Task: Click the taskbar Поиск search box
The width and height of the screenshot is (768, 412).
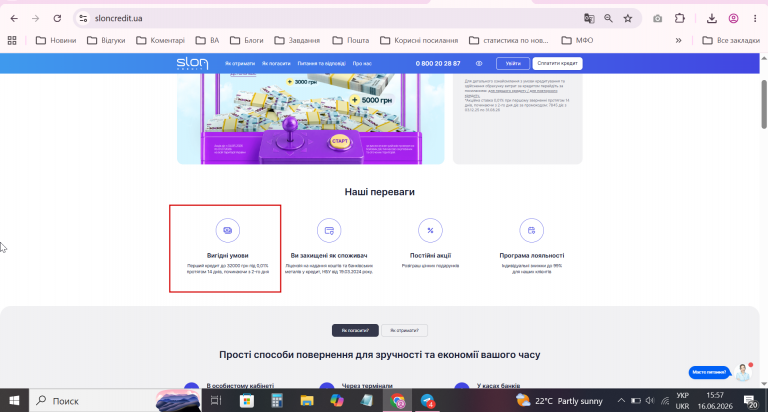Action: click(115, 401)
